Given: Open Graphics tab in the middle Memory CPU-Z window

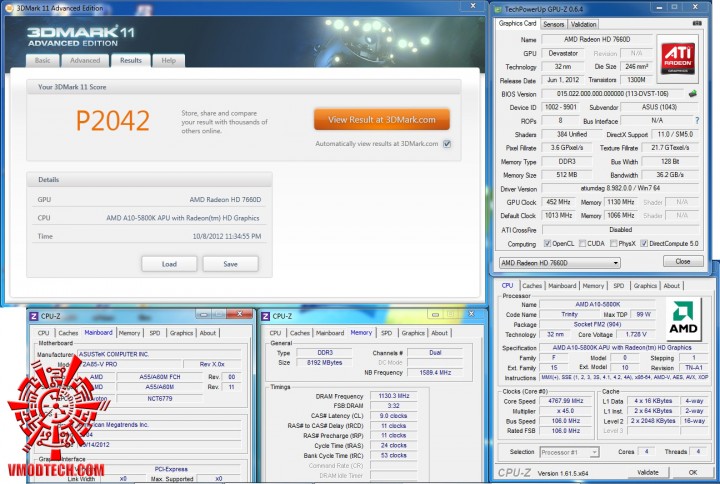Looking at the screenshot, I should click(x=413, y=333).
